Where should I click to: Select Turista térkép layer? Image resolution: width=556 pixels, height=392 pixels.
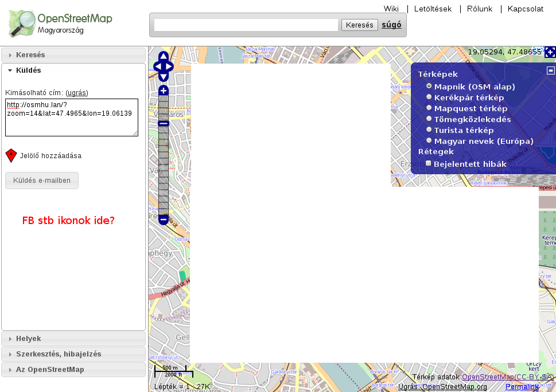429,130
